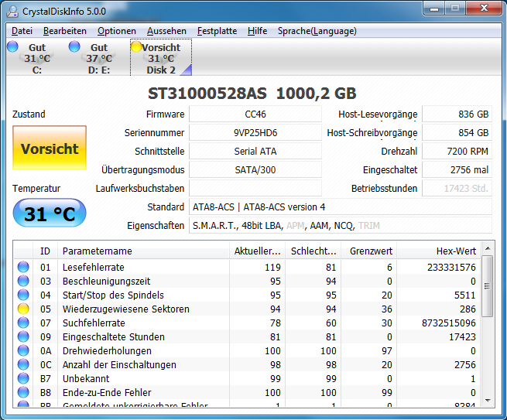Click the Drehwiederholungen parameter name

pyautogui.click(x=107, y=350)
